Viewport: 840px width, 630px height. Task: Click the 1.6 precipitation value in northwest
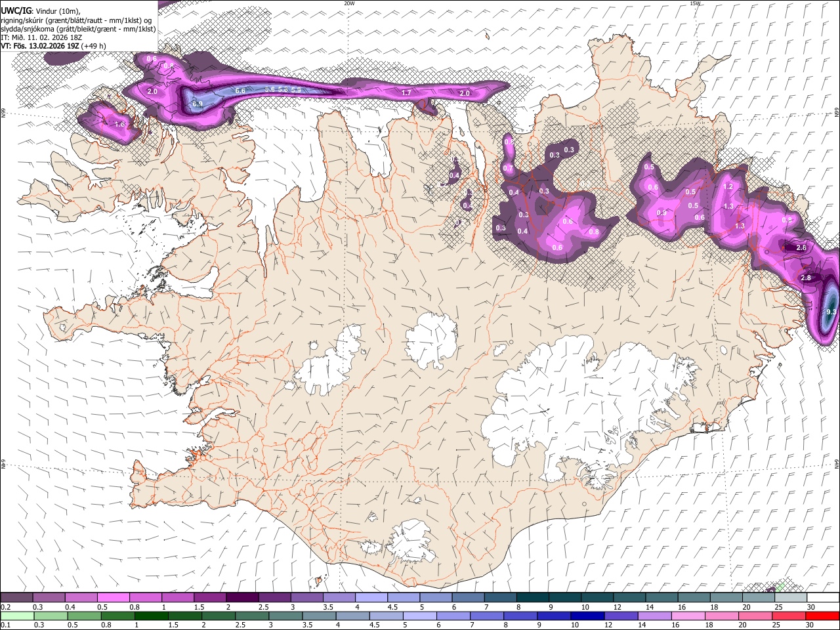pos(119,123)
